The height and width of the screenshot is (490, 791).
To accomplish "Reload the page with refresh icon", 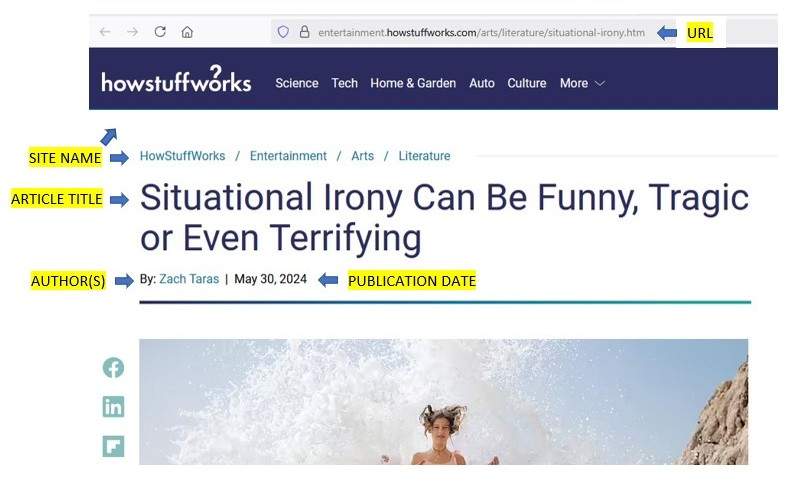I will (x=160, y=32).
